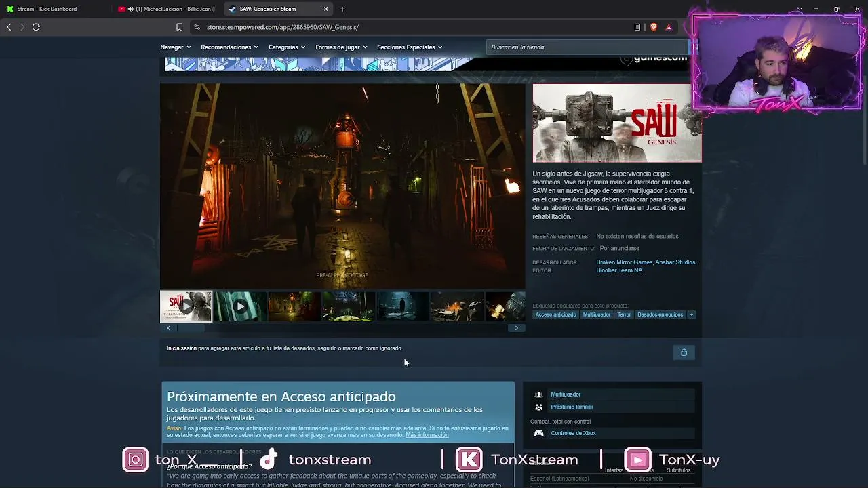Select the third screenshot thumbnail with orange-lit room
Viewport: 868px width, 488px height.
pyautogui.click(x=294, y=306)
